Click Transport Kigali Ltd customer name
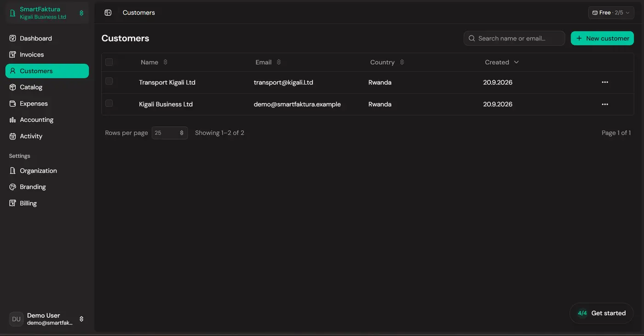The image size is (644, 336). coord(167,82)
